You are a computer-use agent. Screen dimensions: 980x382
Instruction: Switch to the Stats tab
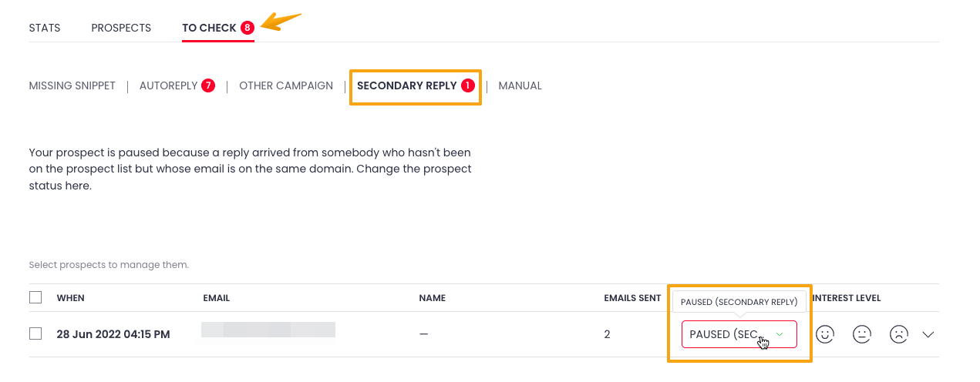(x=45, y=28)
